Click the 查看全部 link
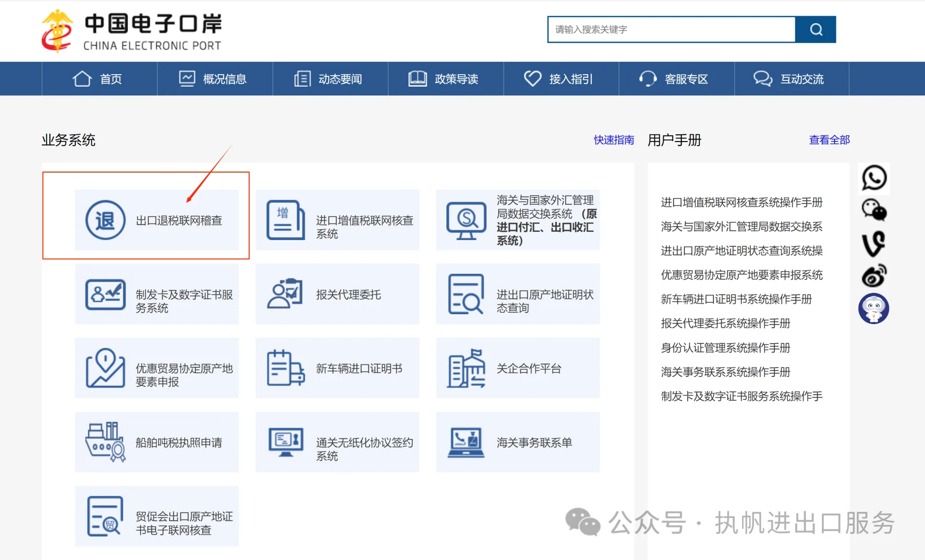Viewport: 925px width, 560px height. point(829,139)
